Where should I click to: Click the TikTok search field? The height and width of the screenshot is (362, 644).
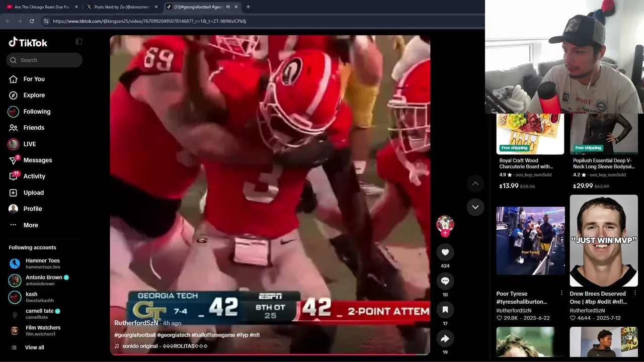[x=44, y=60]
